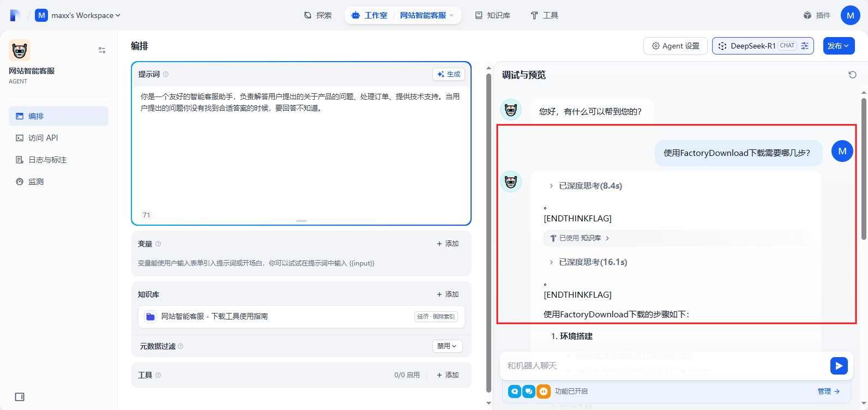Add a knowledge base via 知识库 添加
Viewport: 868px width, 410px height.
tap(448, 294)
